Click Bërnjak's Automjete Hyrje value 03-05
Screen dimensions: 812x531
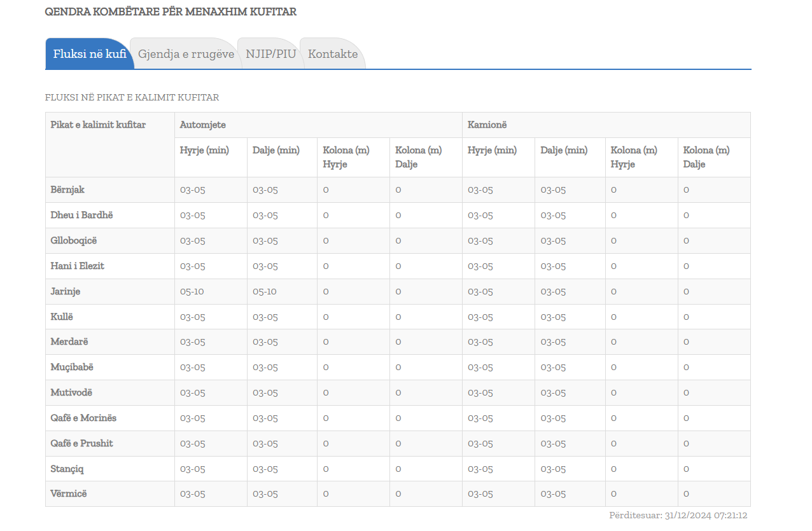193,190
